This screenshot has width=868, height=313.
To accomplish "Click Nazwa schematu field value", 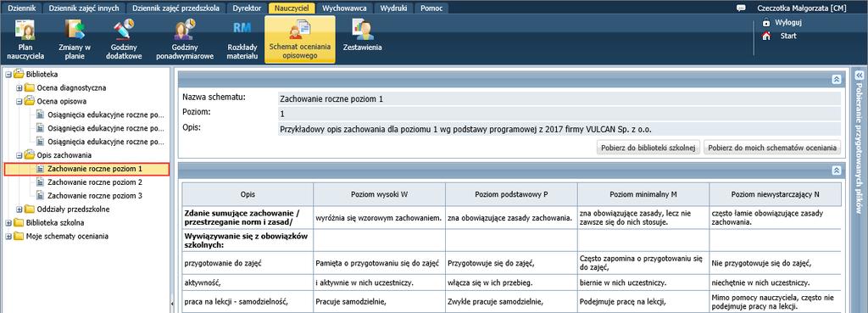I will [559, 100].
